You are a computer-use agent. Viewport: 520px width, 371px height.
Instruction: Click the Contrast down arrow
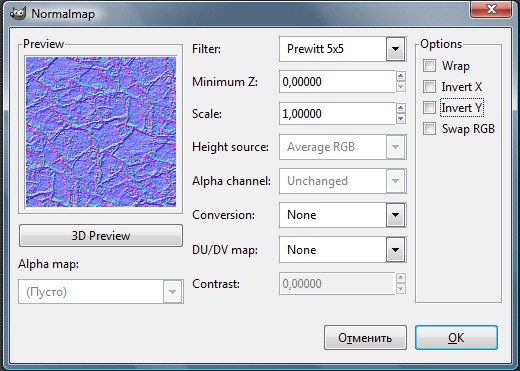pyautogui.click(x=401, y=289)
